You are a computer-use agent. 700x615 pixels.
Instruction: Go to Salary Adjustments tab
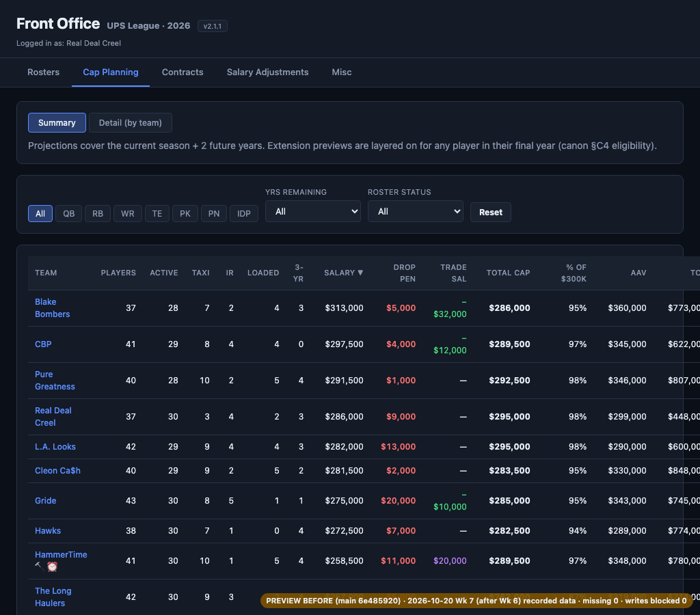click(267, 72)
